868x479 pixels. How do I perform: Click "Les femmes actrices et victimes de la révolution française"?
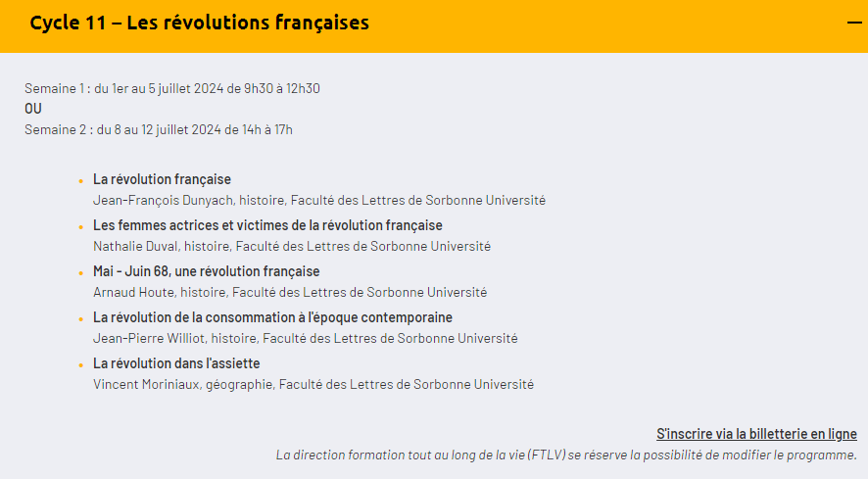pos(267,225)
